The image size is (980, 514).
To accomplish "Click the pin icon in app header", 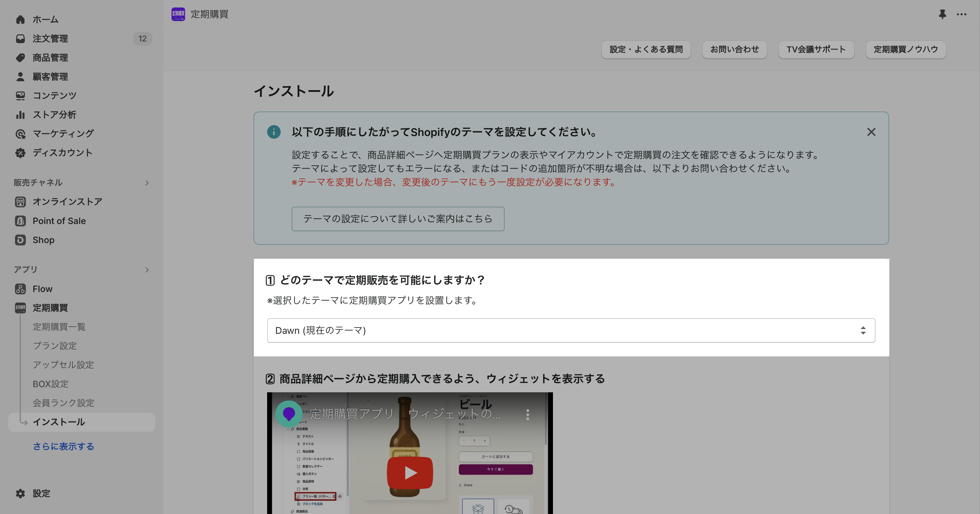I will click(x=942, y=14).
